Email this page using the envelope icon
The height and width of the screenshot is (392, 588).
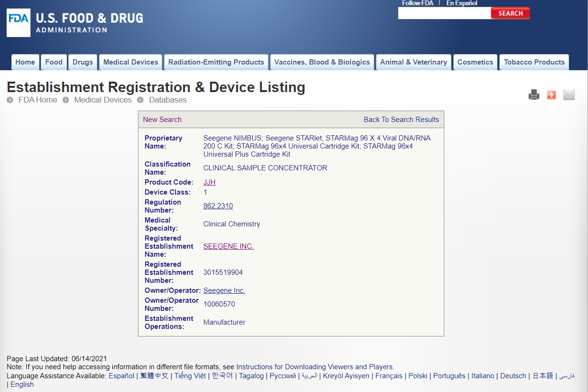click(x=569, y=95)
